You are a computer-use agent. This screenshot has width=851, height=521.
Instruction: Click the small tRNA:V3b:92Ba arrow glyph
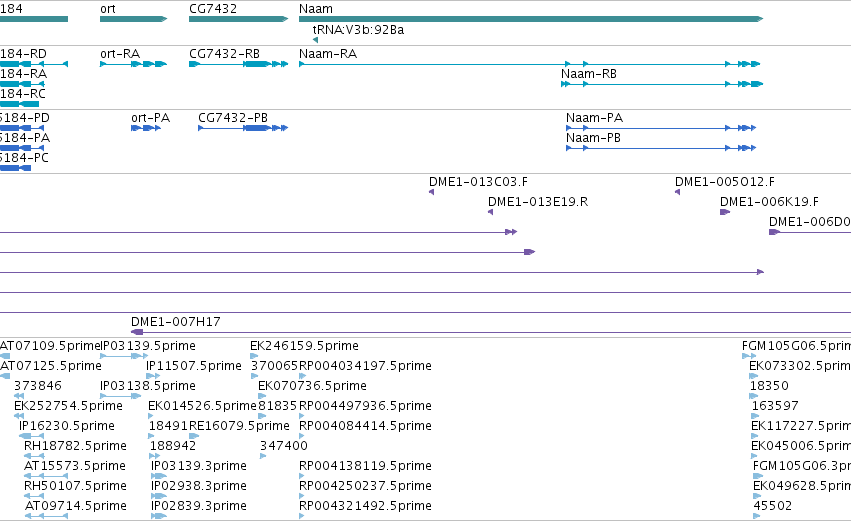(315, 40)
